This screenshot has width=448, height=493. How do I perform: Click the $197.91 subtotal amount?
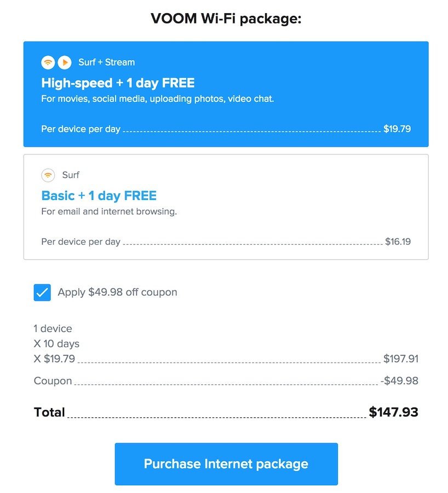click(x=401, y=358)
